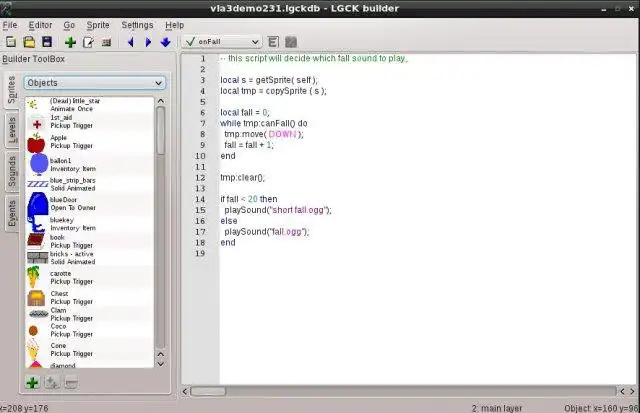Click the playSound("fall.ogg") line

coord(267,232)
